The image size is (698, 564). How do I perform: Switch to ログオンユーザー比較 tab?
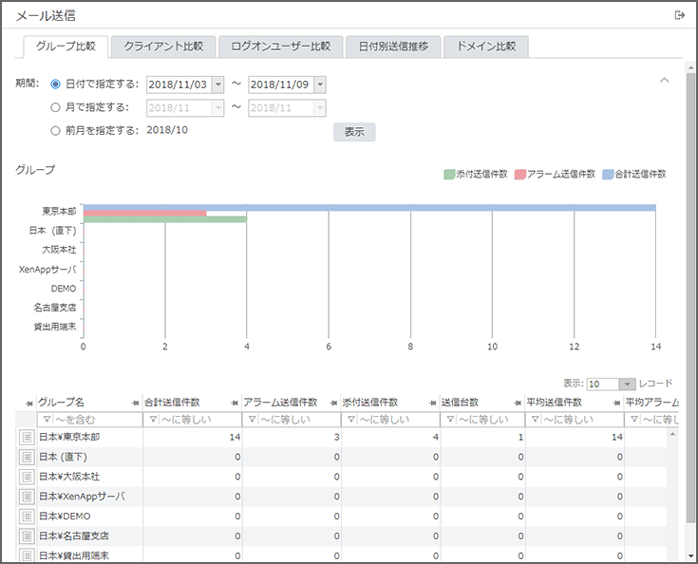tap(280, 46)
